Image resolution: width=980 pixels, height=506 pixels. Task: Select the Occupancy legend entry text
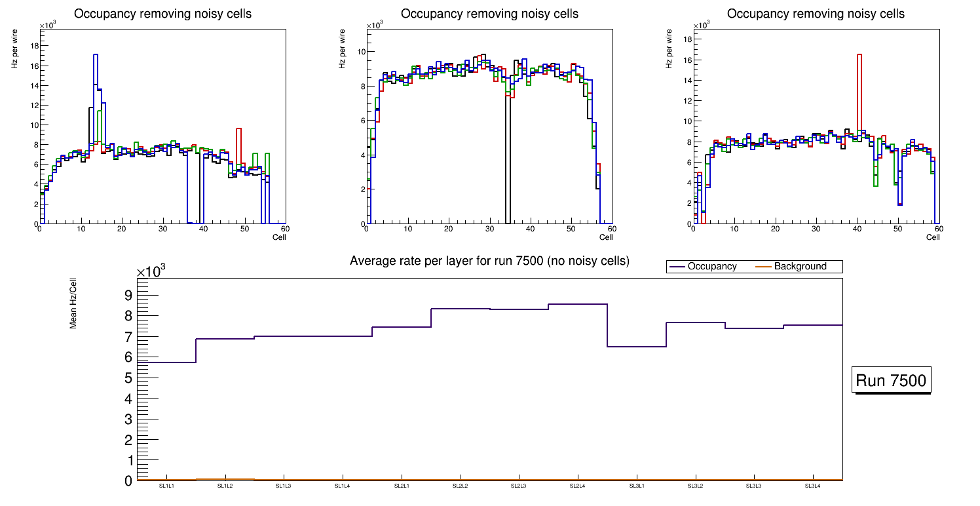(x=712, y=266)
